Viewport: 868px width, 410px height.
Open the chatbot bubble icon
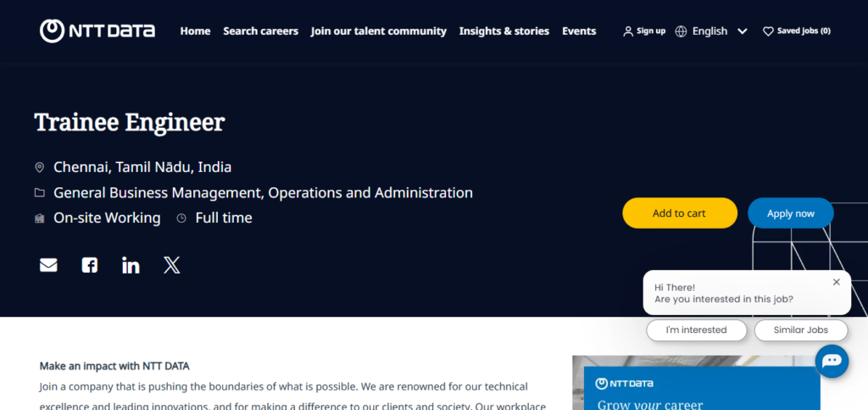[x=832, y=362]
